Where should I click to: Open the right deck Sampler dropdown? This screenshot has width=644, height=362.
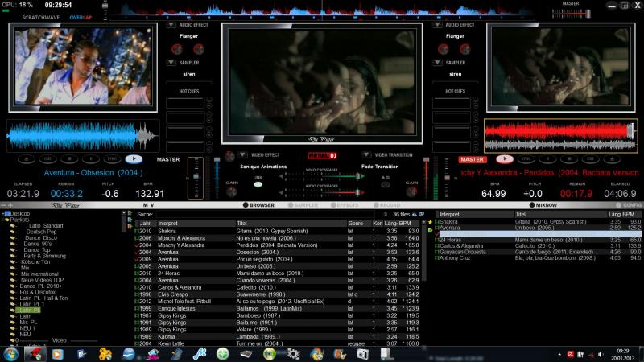click(437, 63)
